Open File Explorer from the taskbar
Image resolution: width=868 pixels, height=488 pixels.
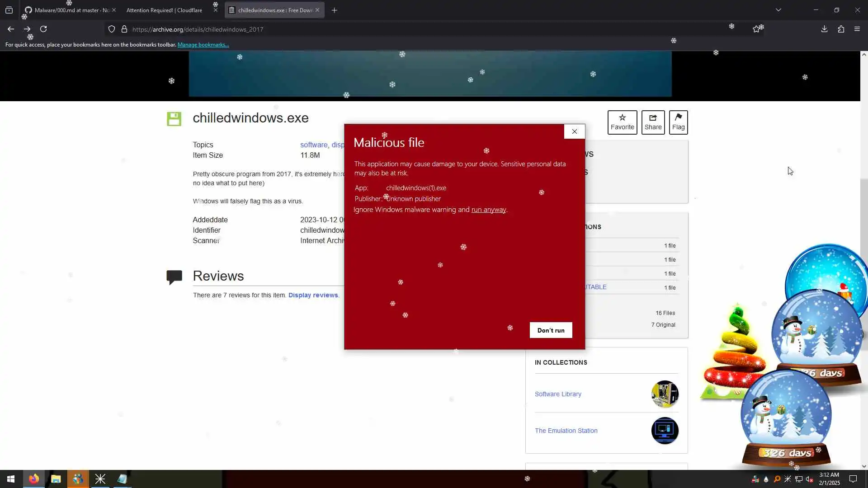(x=56, y=479)
